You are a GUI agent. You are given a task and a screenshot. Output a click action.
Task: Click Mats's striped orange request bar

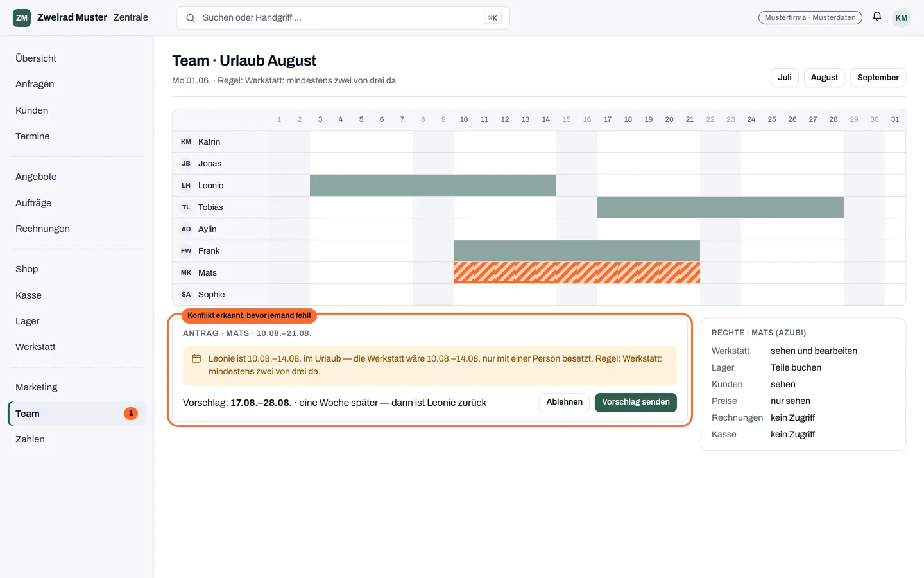(577, 272)
